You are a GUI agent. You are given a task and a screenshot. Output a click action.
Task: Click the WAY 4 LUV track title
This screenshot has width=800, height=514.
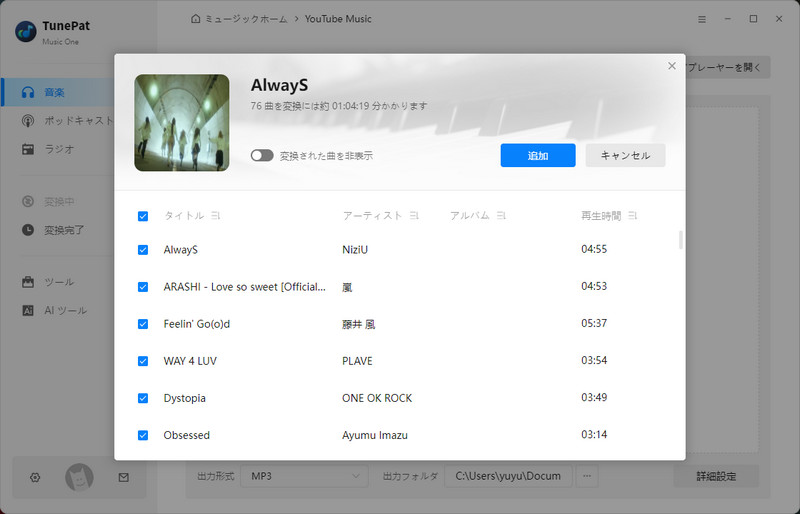coord(190,361)
